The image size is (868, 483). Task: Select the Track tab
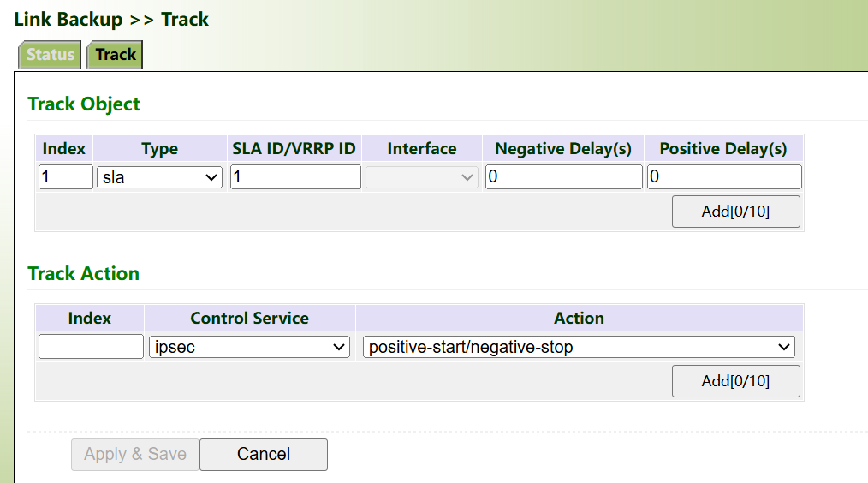(116, 55)
